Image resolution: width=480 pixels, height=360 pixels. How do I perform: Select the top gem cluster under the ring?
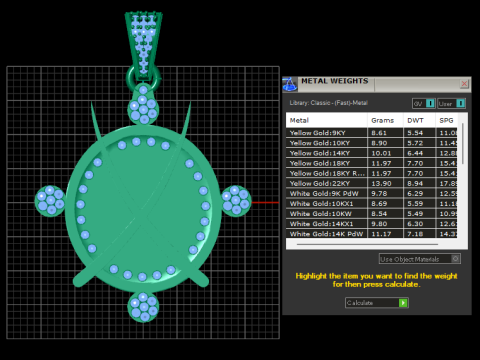coord(143,105)
